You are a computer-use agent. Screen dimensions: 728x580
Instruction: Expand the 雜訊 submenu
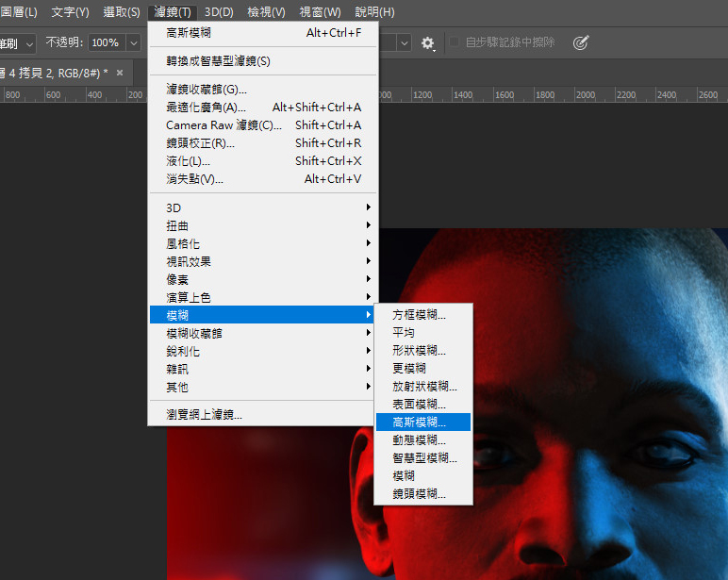[263, 369]
